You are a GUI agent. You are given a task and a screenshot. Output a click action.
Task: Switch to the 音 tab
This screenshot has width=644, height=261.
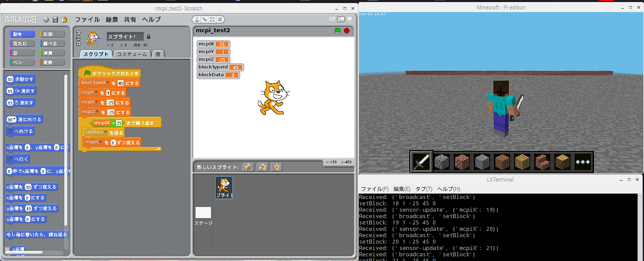tap(158, 54)
